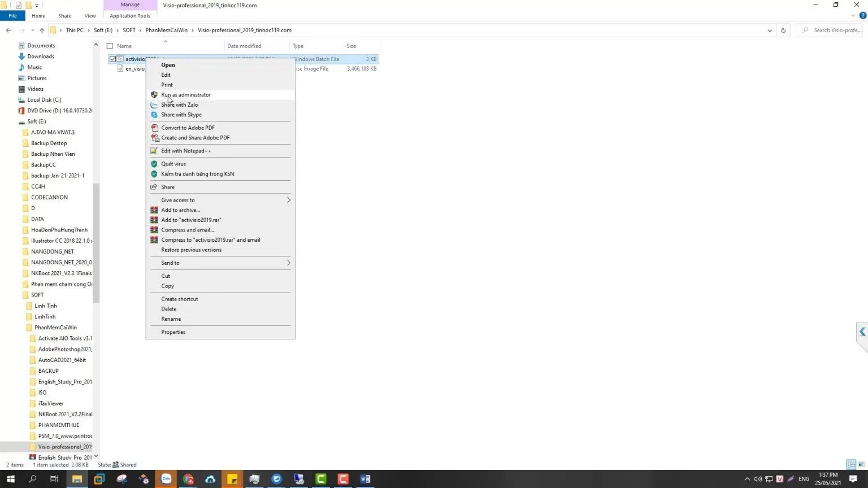
Task: Click the share icon beside Share entry
Action: tap(154, 187)
